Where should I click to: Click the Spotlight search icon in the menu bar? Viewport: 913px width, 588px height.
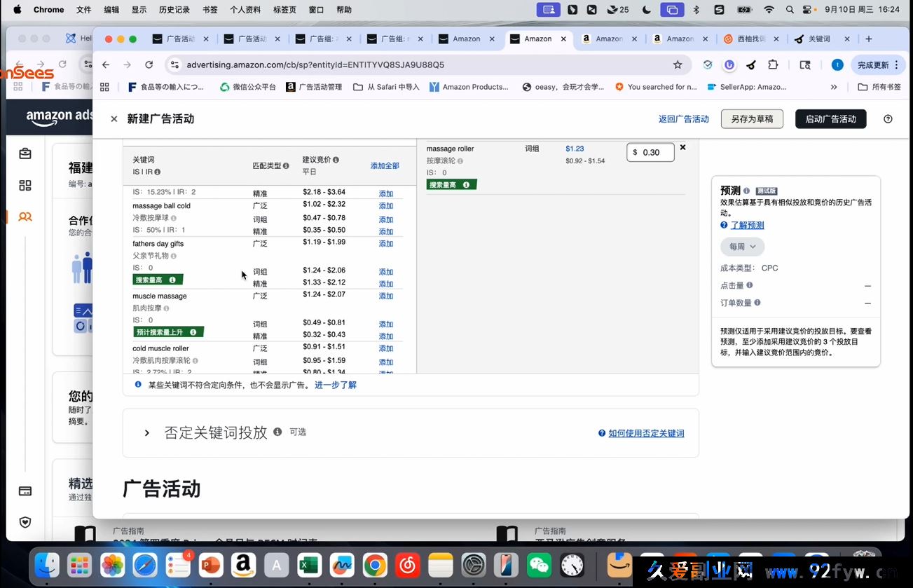(x=789, y=9)
